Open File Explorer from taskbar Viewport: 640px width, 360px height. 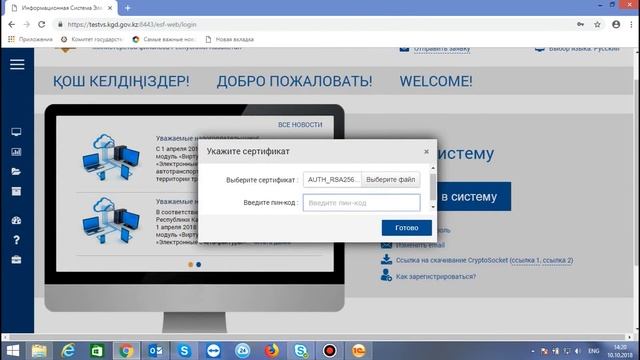(x=39, y=351)
